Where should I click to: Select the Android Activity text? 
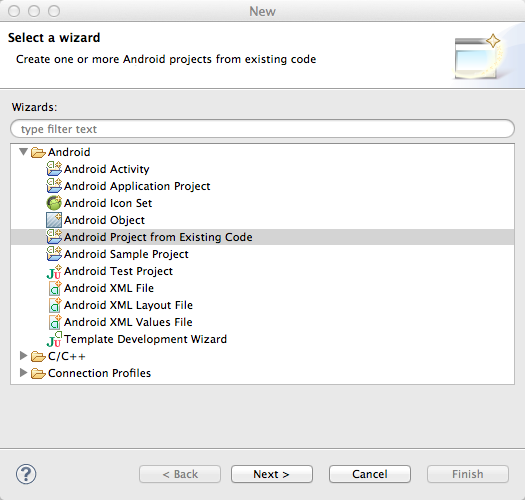106,169
